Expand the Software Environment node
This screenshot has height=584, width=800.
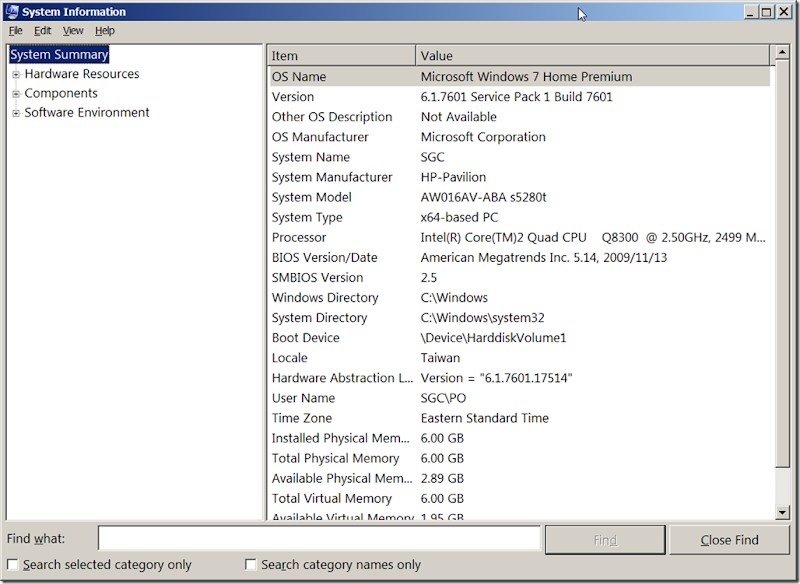[16, 113]
